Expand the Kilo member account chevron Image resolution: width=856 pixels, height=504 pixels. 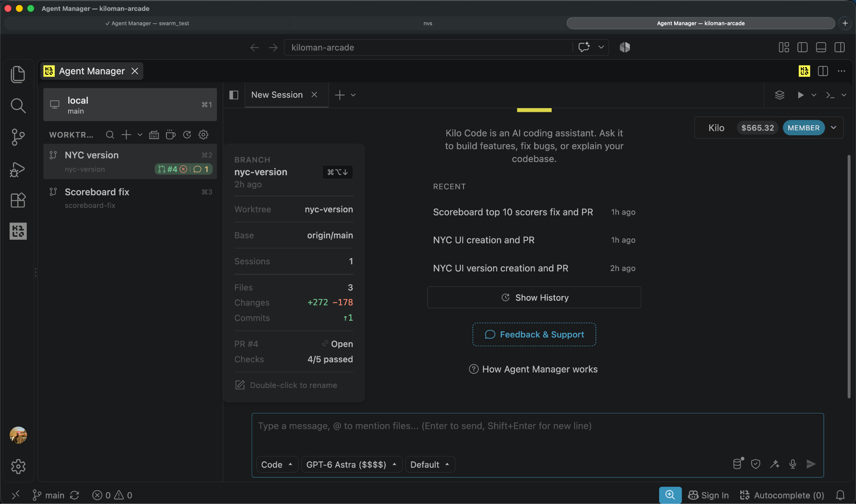pyautogui.click(x=833, y=127)
